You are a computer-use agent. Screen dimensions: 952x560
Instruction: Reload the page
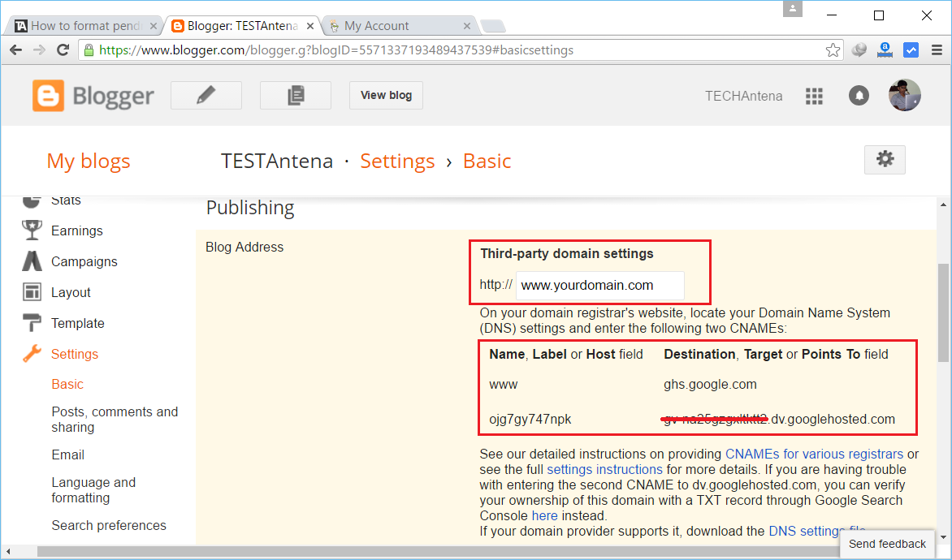(63, 50)
